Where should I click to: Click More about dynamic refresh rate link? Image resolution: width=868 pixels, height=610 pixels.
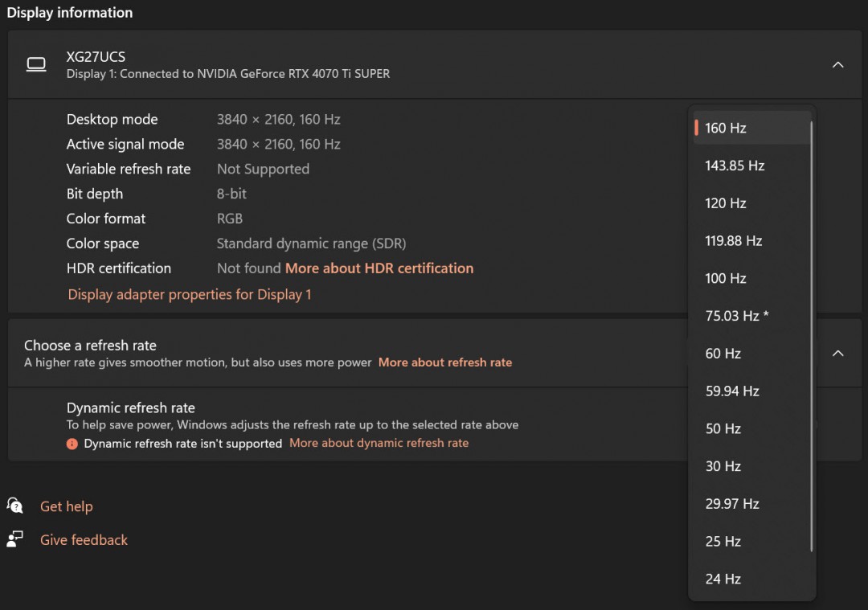[x=379, y=444]
